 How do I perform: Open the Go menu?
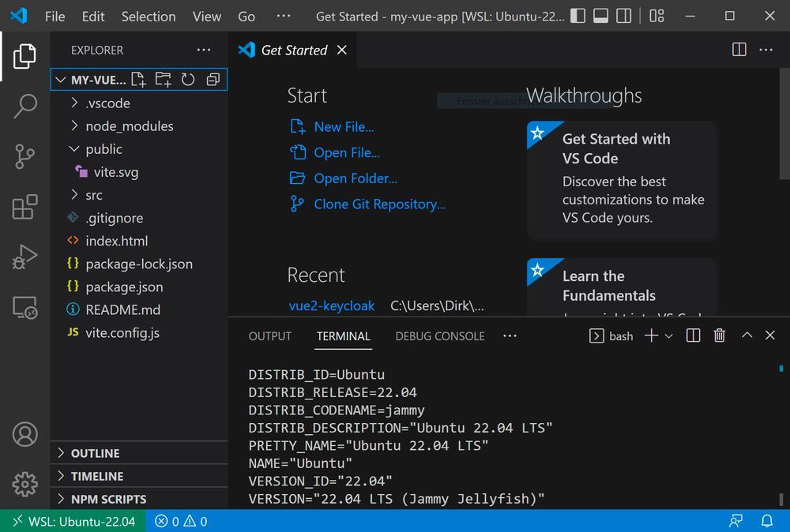click(246, 17)
